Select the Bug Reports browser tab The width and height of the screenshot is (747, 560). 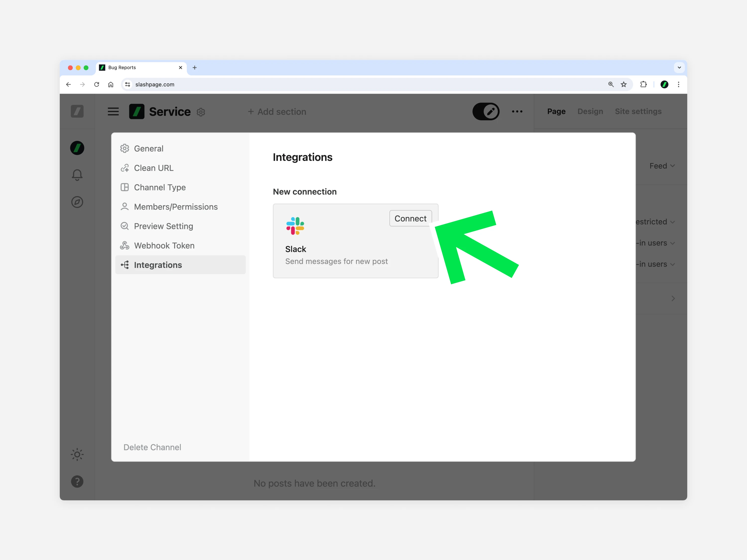point(141,67)
